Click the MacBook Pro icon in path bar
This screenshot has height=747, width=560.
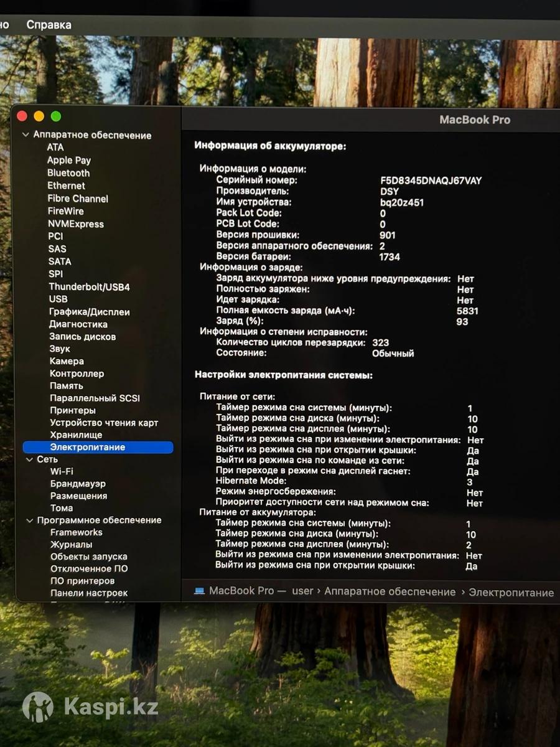tap(199, 591)
